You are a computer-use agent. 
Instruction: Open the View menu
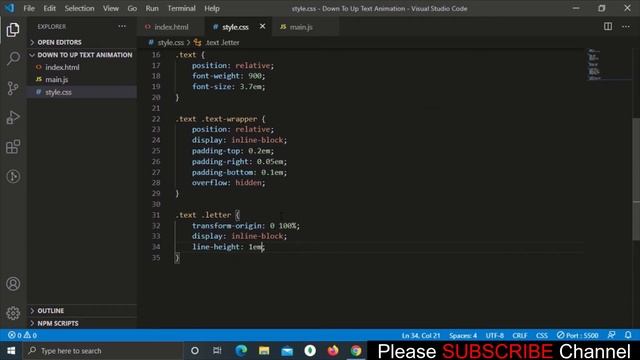[111, 8]
